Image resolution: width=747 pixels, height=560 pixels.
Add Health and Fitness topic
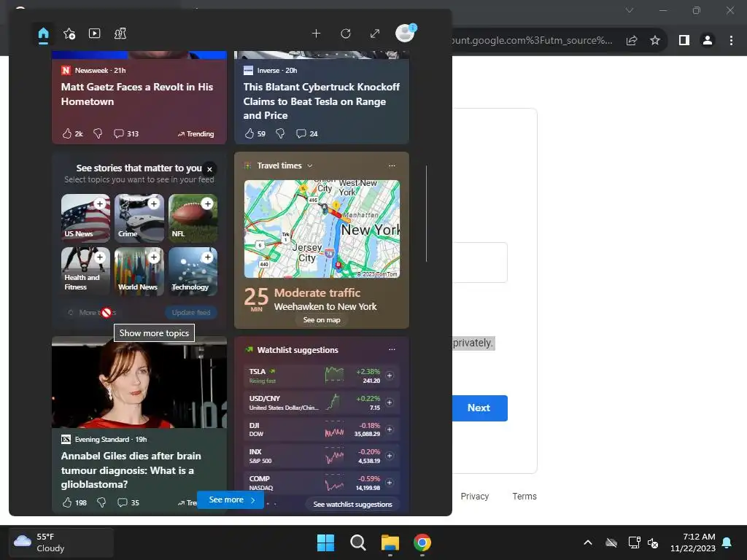(99, 257)
